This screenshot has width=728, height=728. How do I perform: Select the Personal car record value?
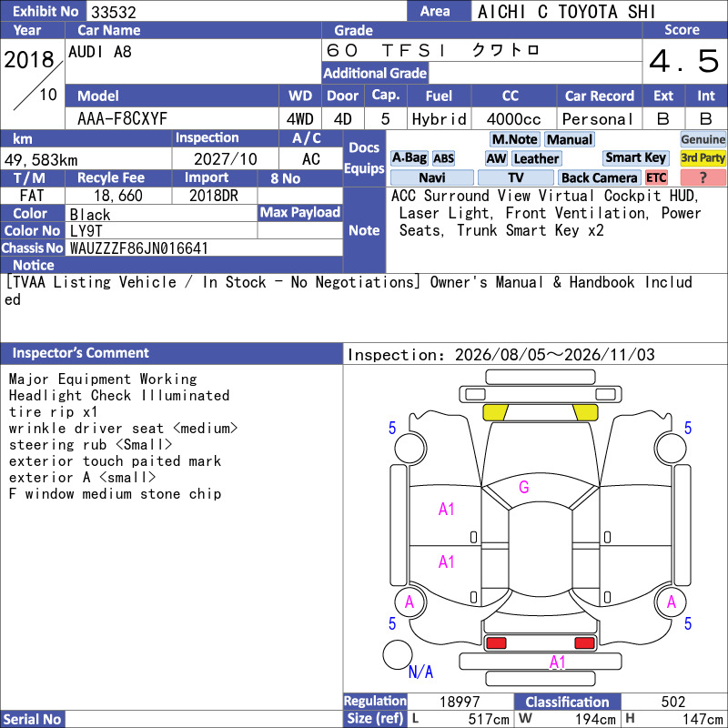coord(597,119)
